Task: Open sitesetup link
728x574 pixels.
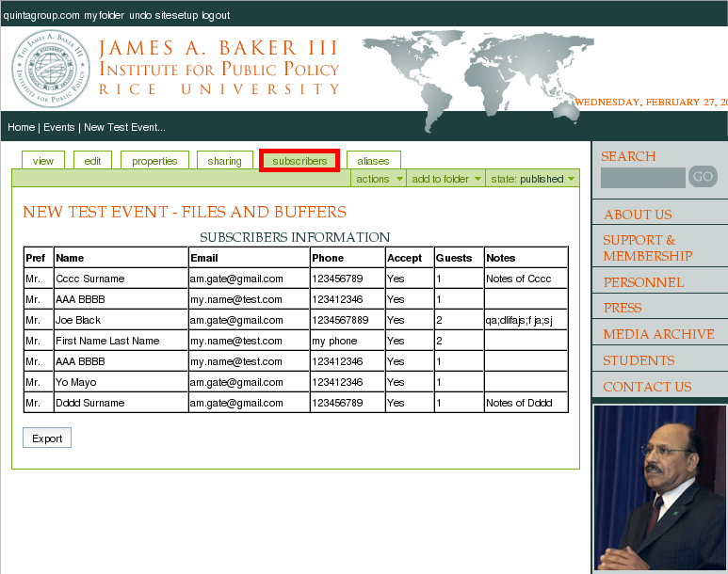Action: [x=176, y=15]
